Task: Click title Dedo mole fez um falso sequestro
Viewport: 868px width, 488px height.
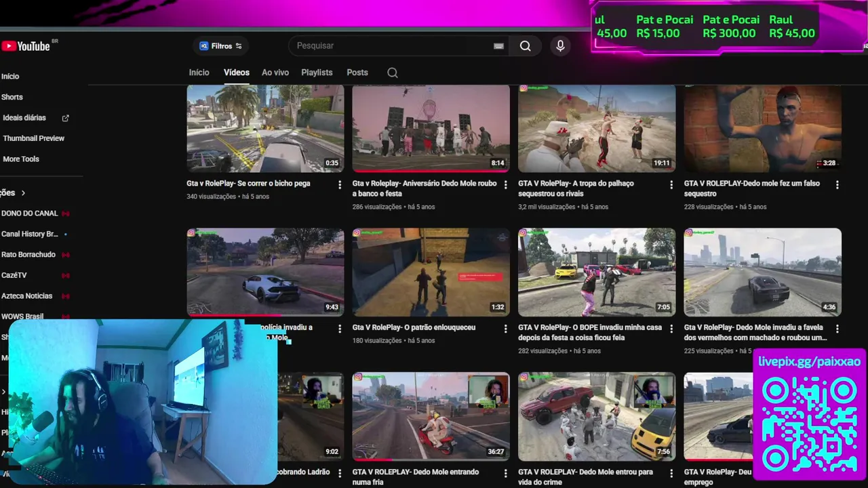Action: pyautogui.click(x=751, y=188)
